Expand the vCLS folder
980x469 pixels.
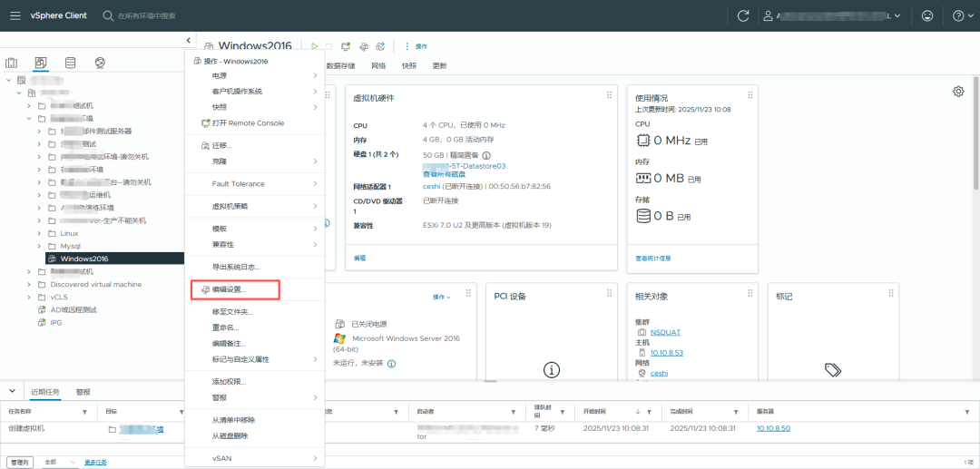[x=29, y=298]
